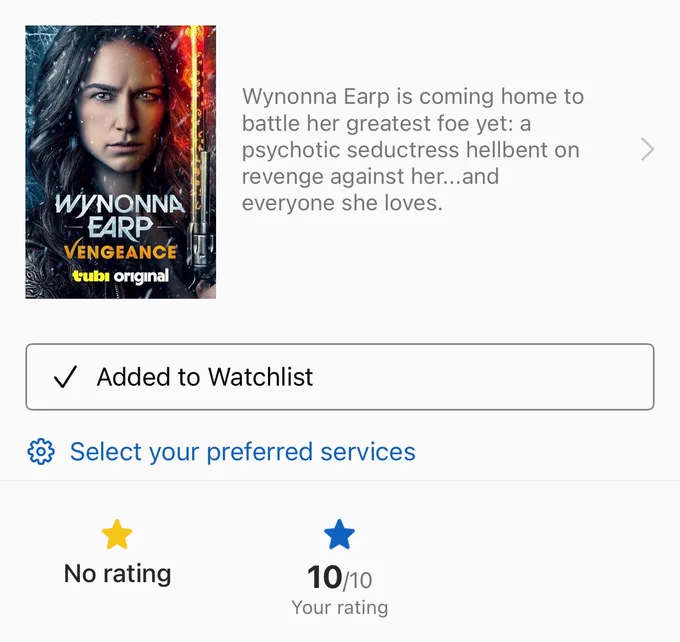The height and width of the screenshot is (642, 680).
Task: Open the Wynonna Earp Vengeance poster
Action: [x=121, y=162]
